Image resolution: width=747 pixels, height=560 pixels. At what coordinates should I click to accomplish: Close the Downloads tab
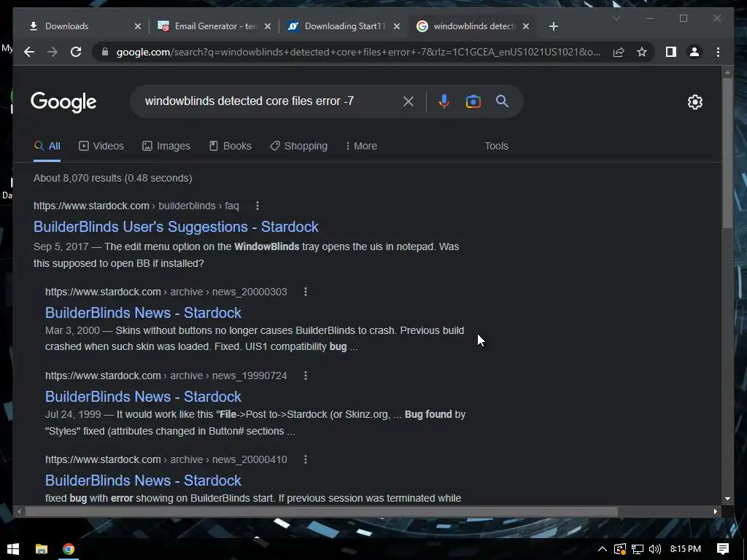tap(138, 26)
